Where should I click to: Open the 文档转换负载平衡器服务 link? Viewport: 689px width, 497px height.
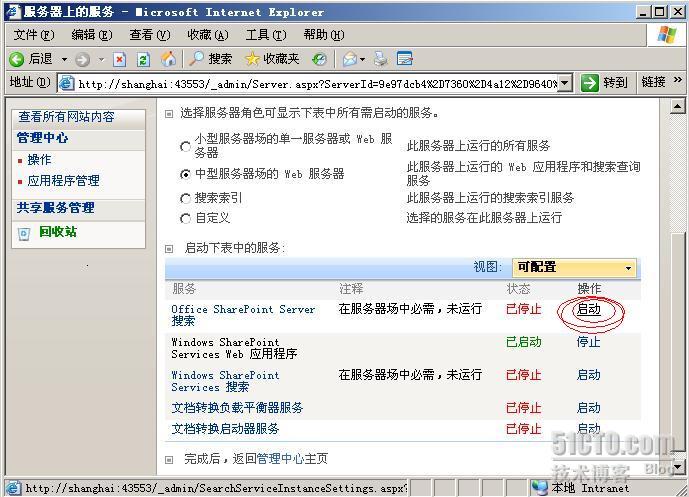pyautogui.click(x=237, y=408)
